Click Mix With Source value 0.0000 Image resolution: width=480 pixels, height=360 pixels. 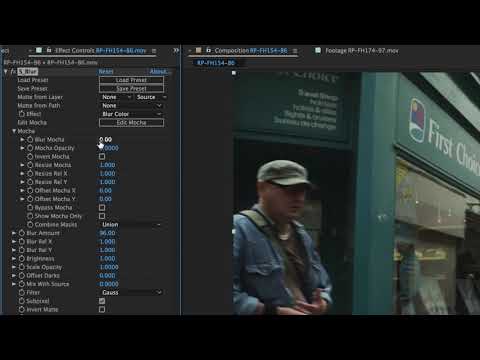(x=109, y=284)
